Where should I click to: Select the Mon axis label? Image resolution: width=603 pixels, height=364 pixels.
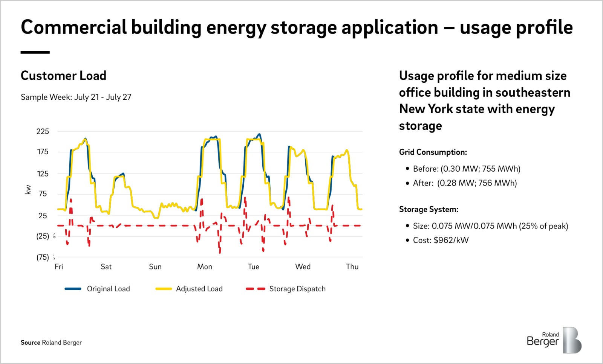coord(205,267)
